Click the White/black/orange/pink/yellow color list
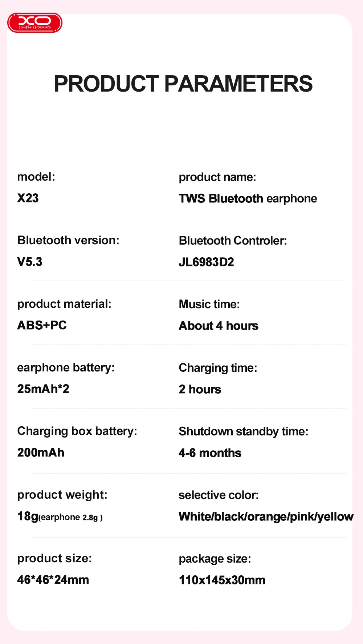 pyautogui.click(x=266, y=516)
